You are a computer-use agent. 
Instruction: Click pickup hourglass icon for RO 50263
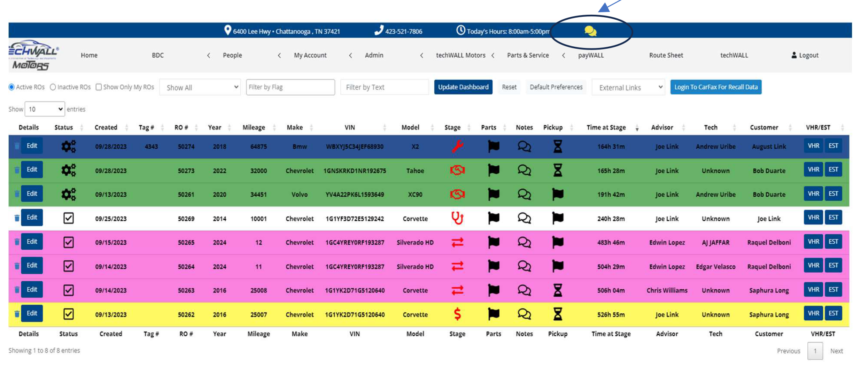558,290
